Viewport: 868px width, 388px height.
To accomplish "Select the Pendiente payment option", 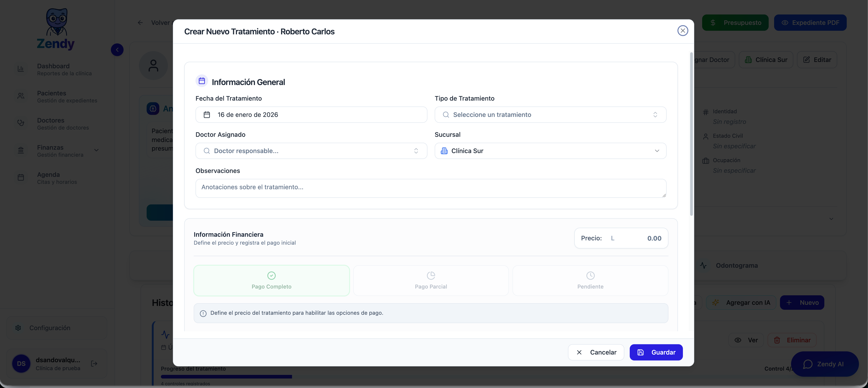I will coord(590,281).
